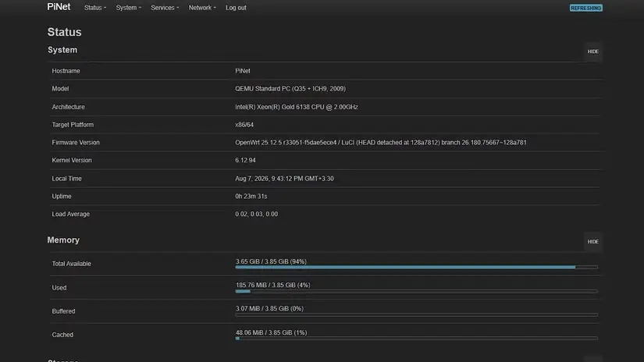Click the Total Available memory progress bar
This screenshot has height=362, width=644.
click(x=417, y=267)
